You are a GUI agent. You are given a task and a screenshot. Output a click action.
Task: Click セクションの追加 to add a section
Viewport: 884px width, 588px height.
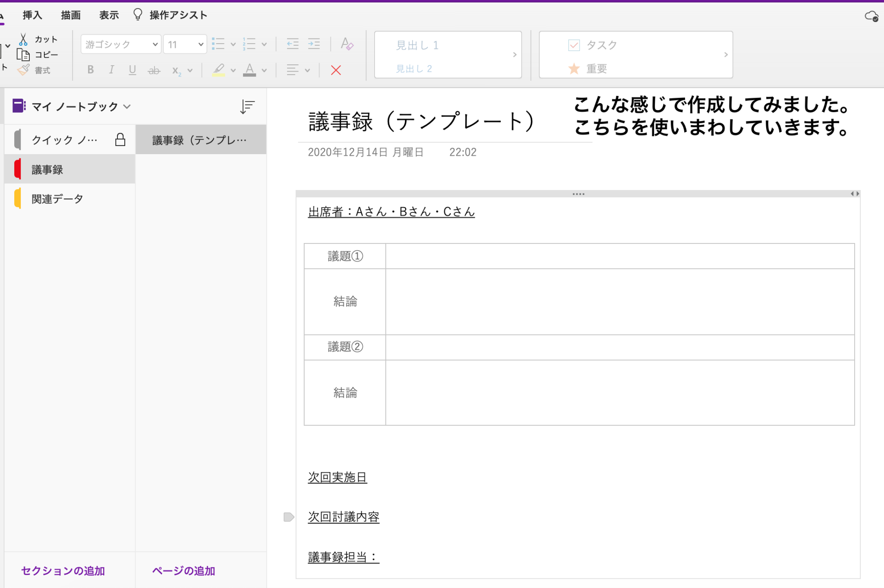63,570
